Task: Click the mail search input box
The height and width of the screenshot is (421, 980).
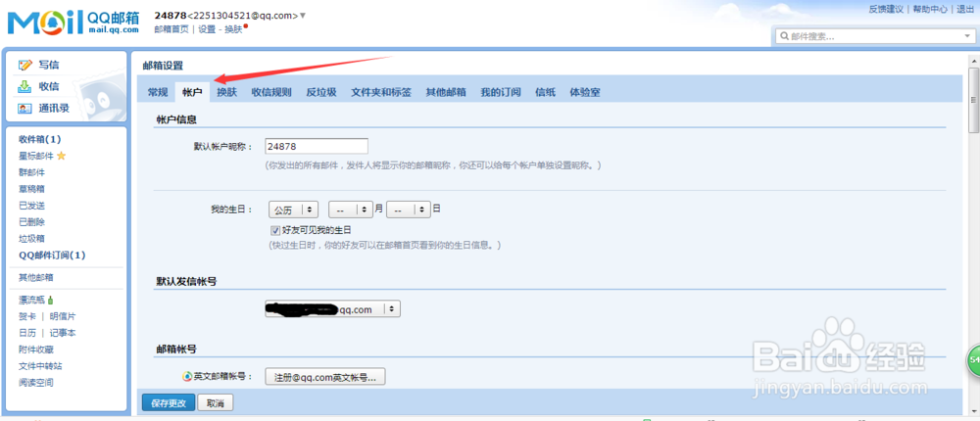Action: click(x=873, y=37)
